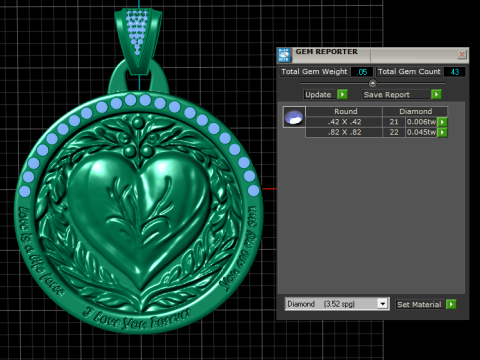The height and width of the screenshot is (360, 480).
Task: Select the round gem thumbnail in report
Action: pyautogui.click(x=294, y=117)
